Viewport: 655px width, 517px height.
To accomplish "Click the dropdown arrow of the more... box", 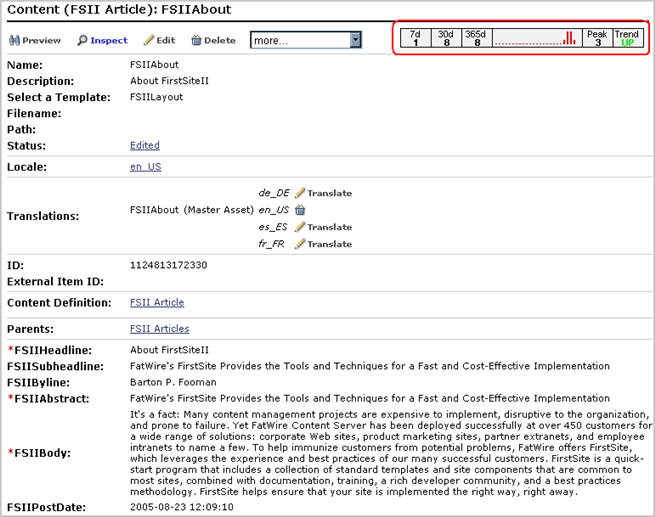I will point(355,40).
